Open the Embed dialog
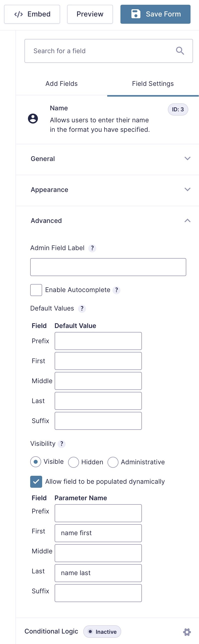The image size is (199, 644). [32, 14]
